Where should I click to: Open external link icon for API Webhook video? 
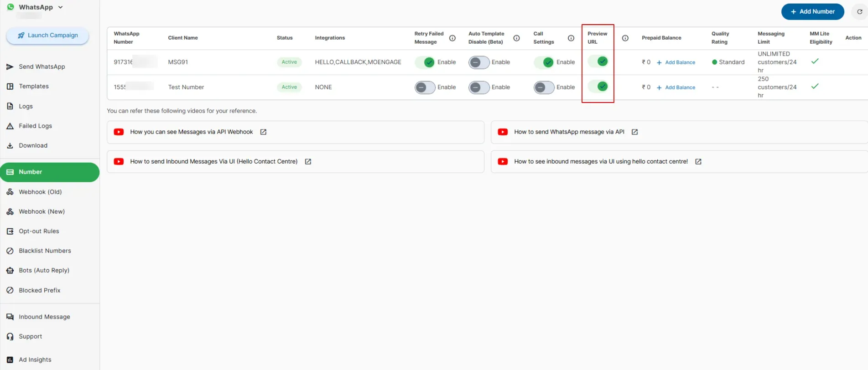(x=263, y=132)
